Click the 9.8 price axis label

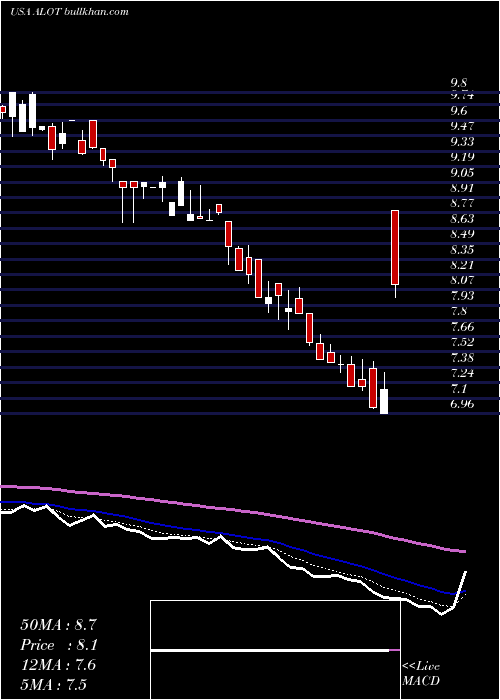(458, 83)
